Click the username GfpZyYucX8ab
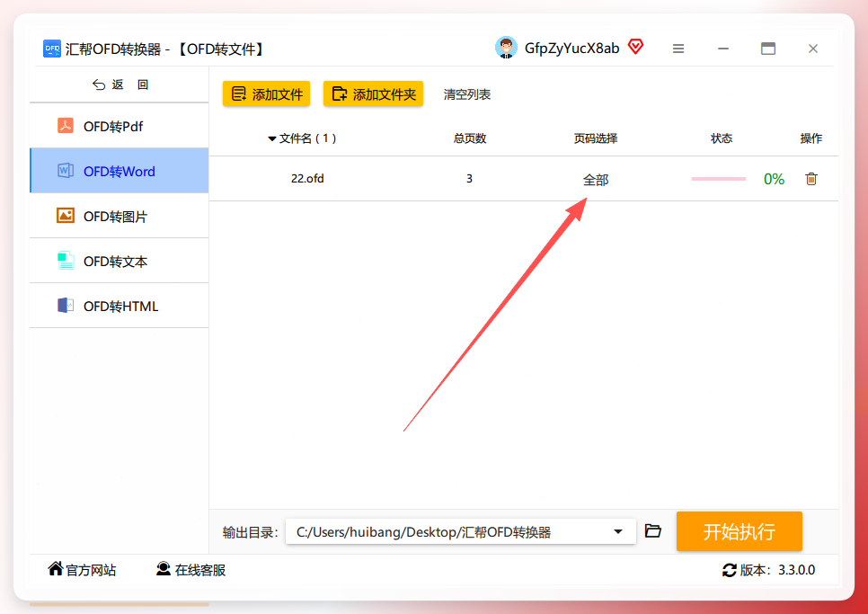This screenshot has height=614, width=868. pos(571,49)
